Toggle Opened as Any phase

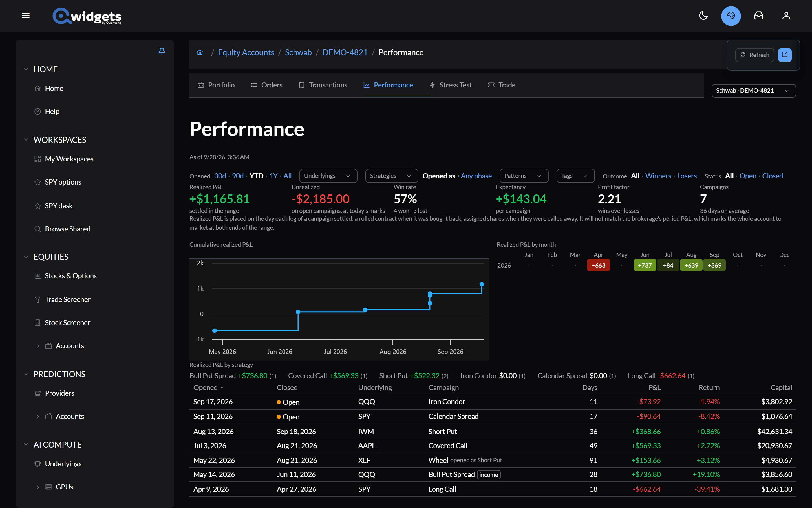click(x=476, y=176)
